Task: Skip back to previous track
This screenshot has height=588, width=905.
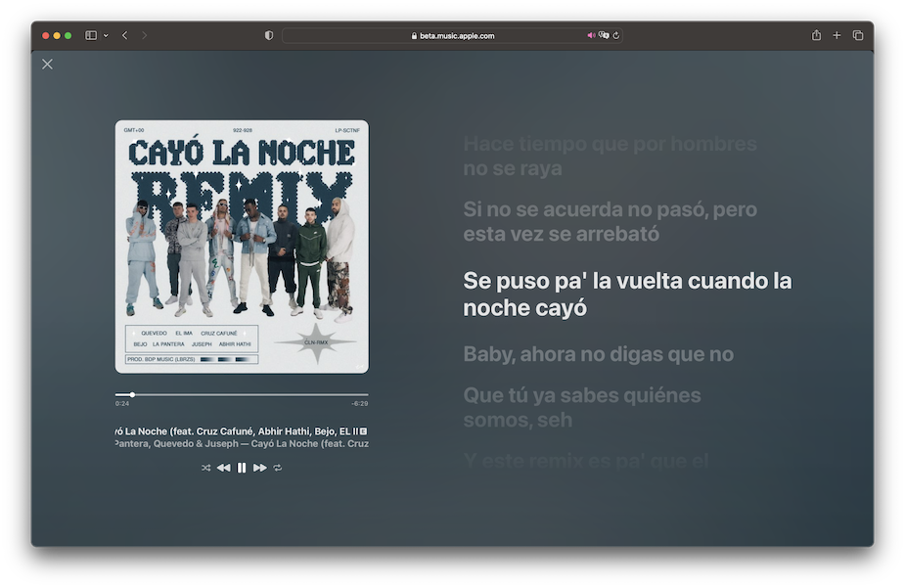Action: (x=223, y=468)
